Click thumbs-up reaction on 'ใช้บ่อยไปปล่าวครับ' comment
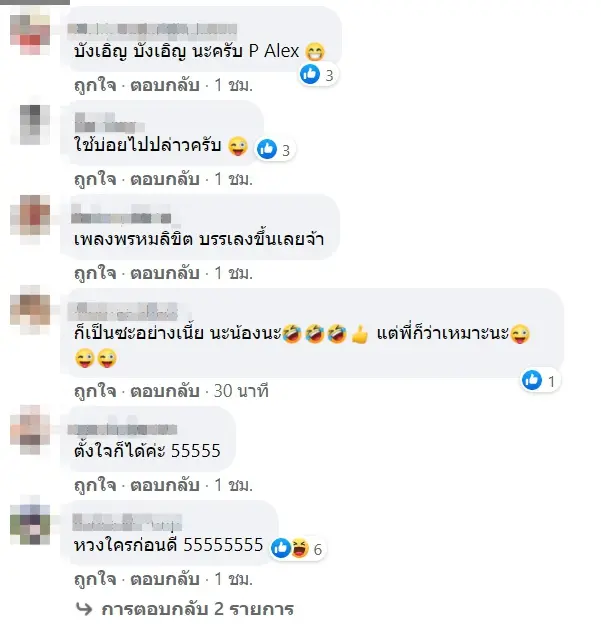Screen dimensions: 601x628 (267, 149)
